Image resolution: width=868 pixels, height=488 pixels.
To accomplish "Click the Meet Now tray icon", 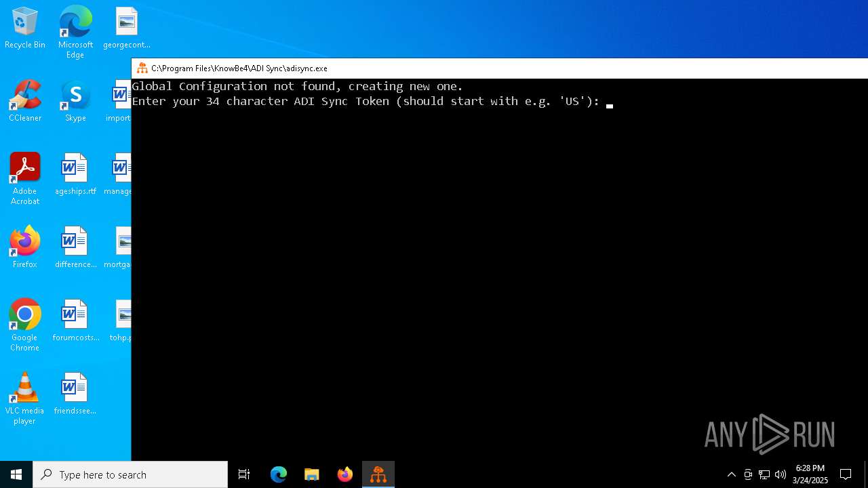I will coord(748,474).
